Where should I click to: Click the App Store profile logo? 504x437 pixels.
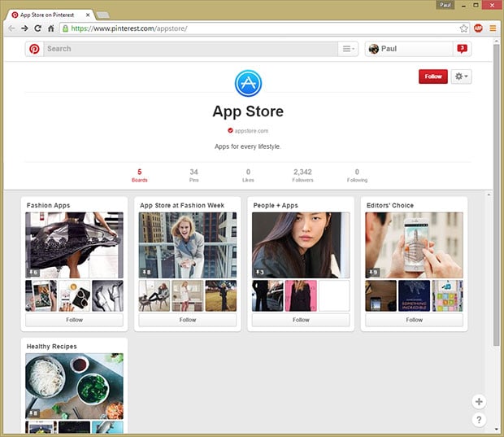pos(248,83)
